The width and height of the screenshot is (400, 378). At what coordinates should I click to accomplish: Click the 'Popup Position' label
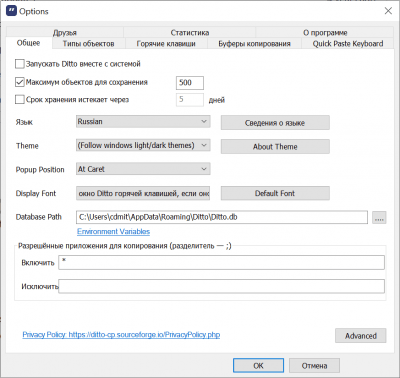[40, 170]
